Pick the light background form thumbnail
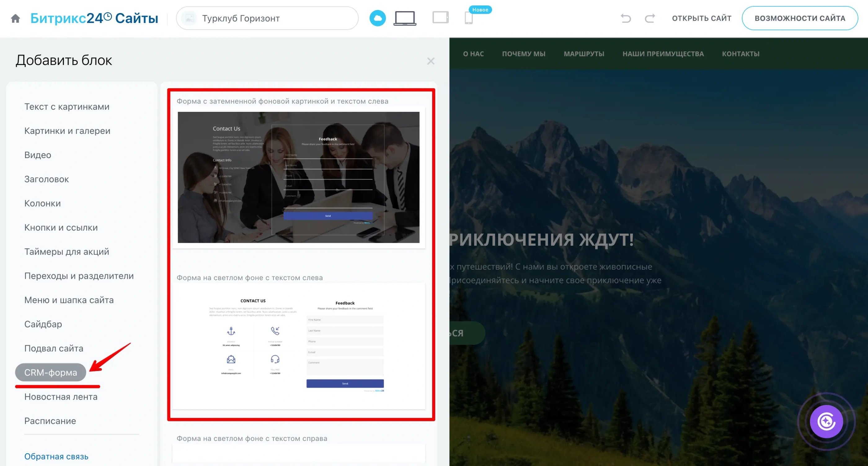This screenshot has width=868, height=466. [299, 347]
